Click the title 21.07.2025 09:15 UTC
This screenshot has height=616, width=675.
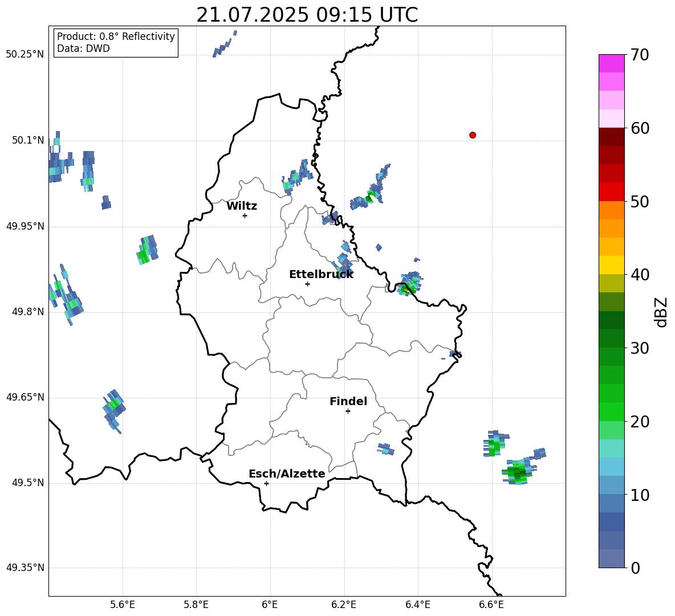[307, 15]
